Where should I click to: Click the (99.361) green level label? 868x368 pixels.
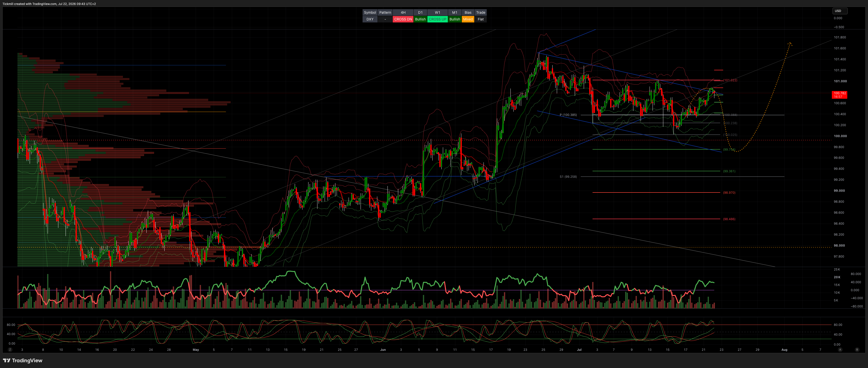[x=729, y=171]
